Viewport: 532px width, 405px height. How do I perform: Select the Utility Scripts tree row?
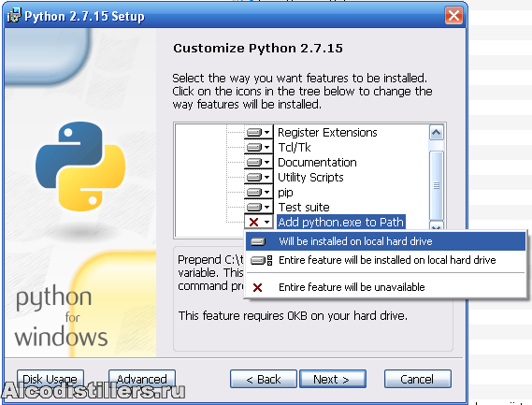tap(310, 177)
